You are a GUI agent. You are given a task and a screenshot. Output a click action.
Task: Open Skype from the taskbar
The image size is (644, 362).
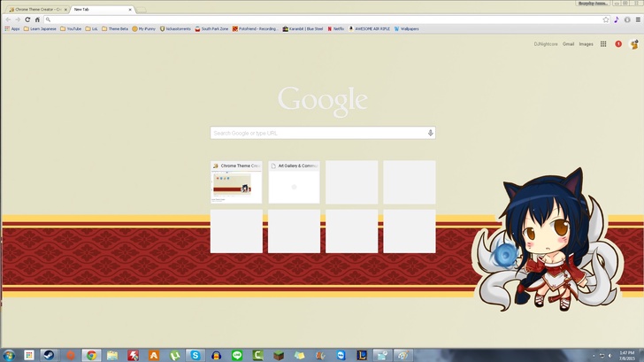click(x=195, y=355)
